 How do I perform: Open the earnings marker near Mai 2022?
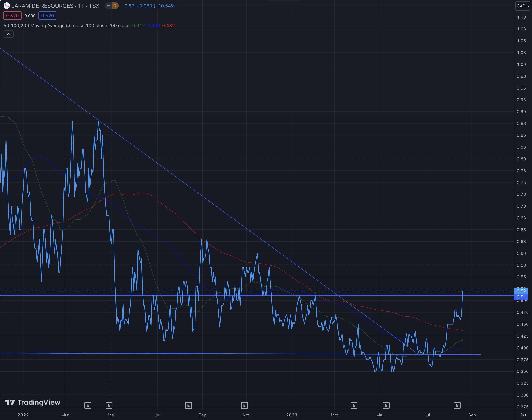[109, 405]
